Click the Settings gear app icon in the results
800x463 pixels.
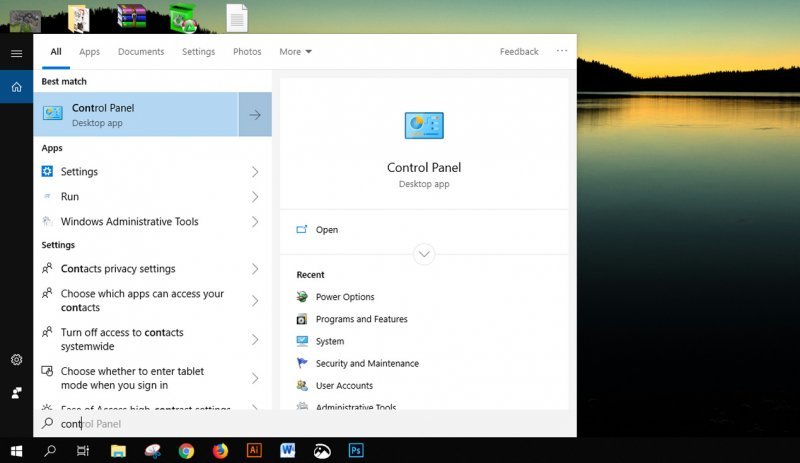click(47, 172)
